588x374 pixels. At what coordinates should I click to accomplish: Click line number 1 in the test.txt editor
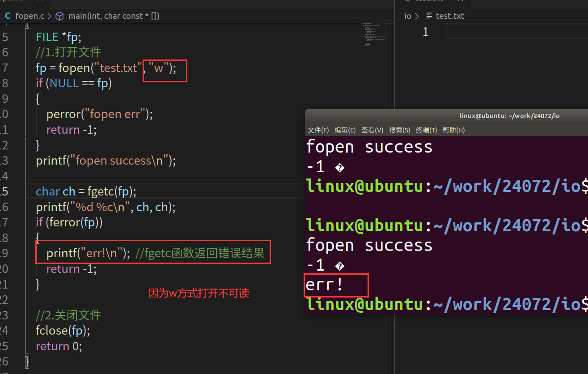pyautogui.click(x=425, y=32)
